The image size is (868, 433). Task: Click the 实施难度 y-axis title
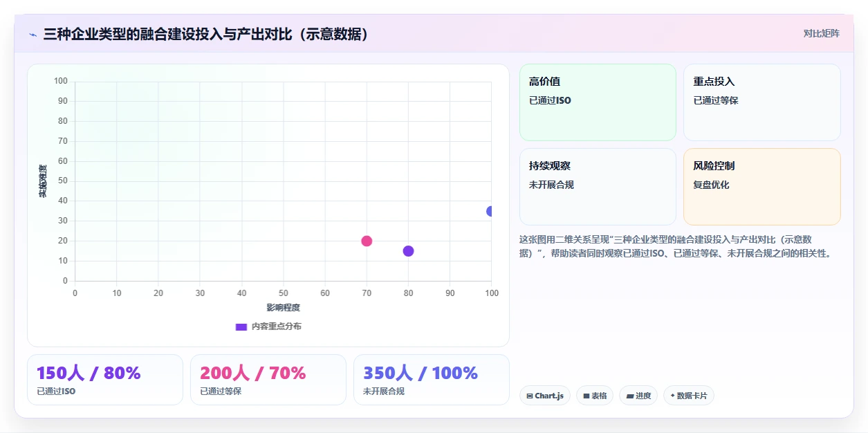click(x=43, y=181)
